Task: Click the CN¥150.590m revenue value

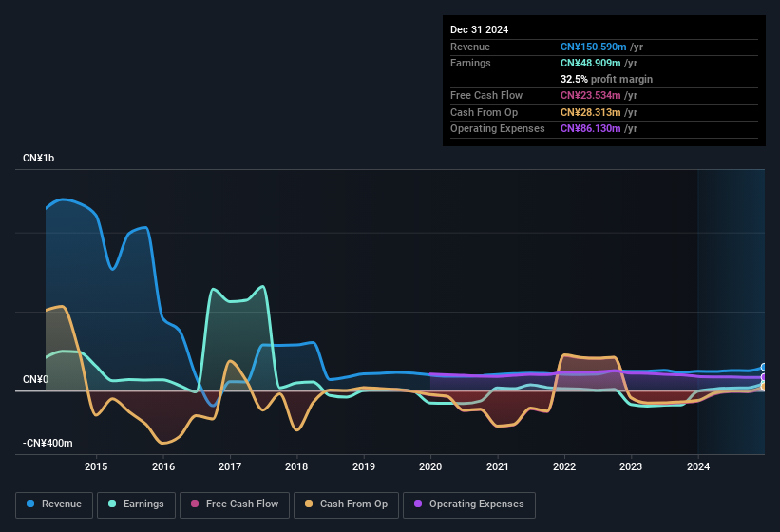Action: [x=594, y=47]
